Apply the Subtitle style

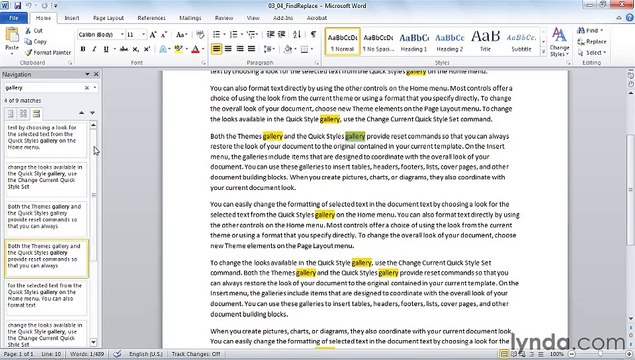pos(521,42)
